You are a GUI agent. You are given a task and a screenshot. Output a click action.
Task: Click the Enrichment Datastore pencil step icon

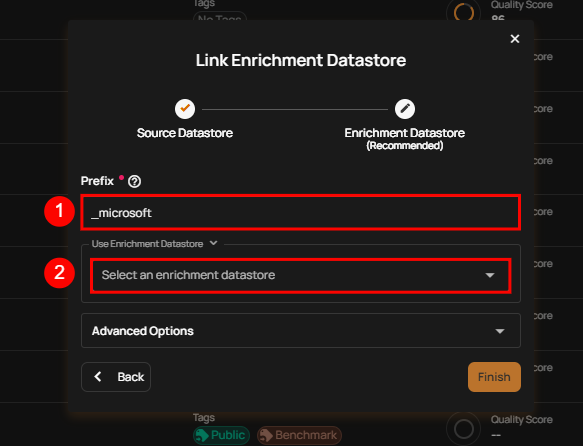click(405, 109)
